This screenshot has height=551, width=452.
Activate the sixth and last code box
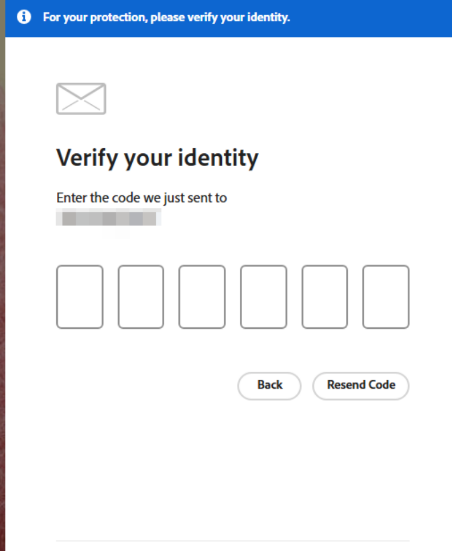386,297
